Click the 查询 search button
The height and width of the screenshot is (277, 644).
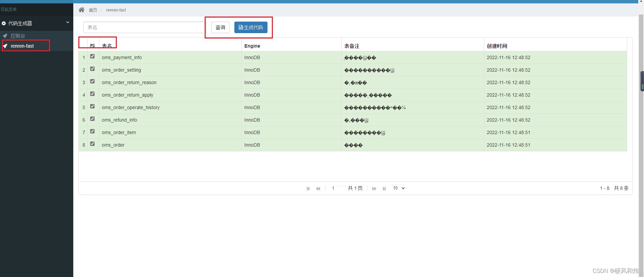221,27
